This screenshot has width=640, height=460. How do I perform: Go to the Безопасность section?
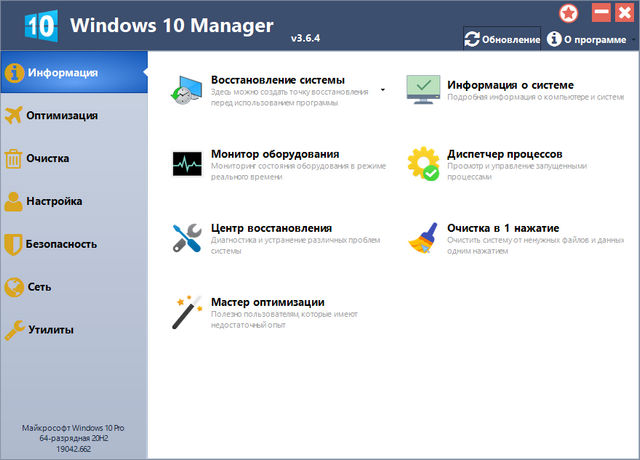[62, 244]
